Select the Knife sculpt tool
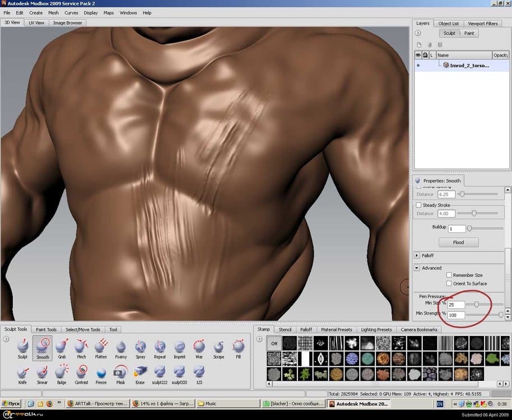512x420 pixels. (22, 372)
